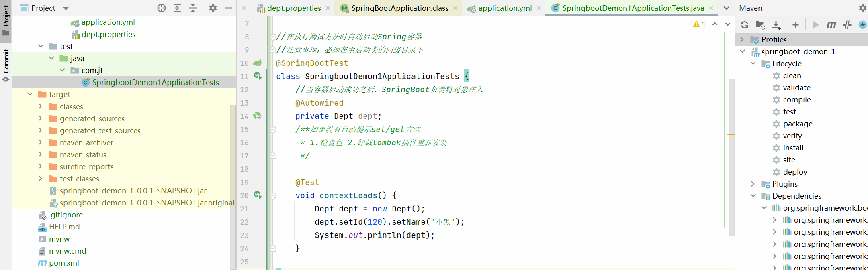Click the Project tree vertical scrollbar
Screen dimensions: 868x270
point(233,187)
